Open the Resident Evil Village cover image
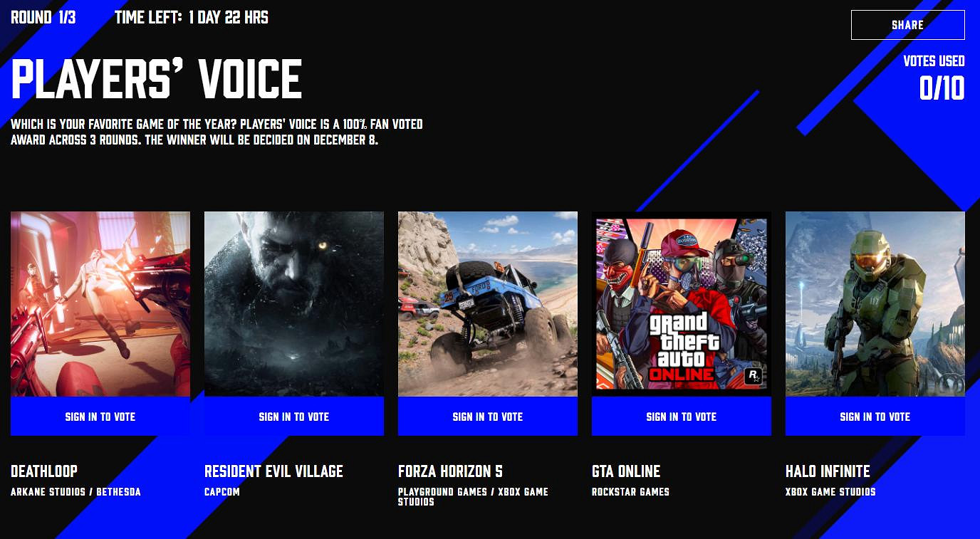This screenshot has width=980, height=539. click(x=294, y=304)
